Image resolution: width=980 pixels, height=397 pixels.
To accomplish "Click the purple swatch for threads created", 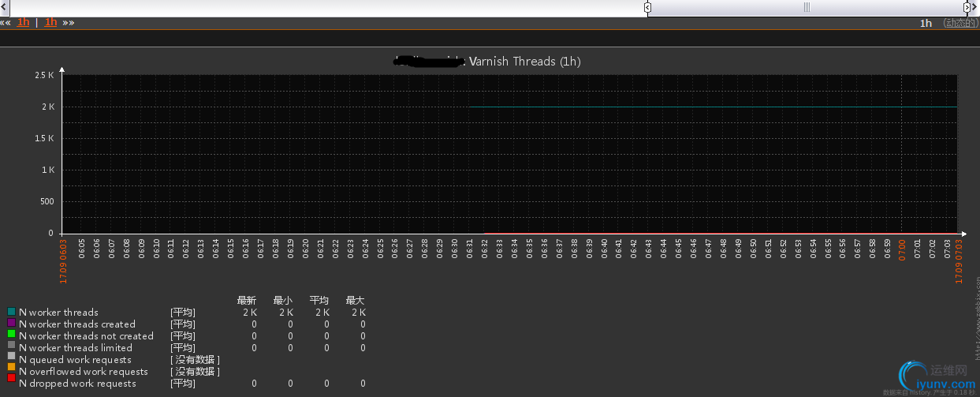I will tap(12, 324).
